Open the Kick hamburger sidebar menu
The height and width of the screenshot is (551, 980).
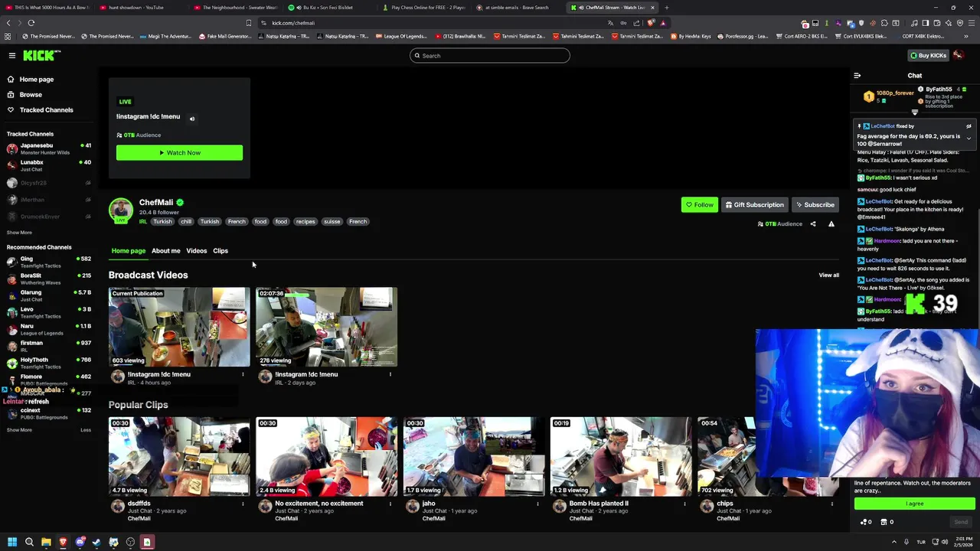[x=12, y=55]
